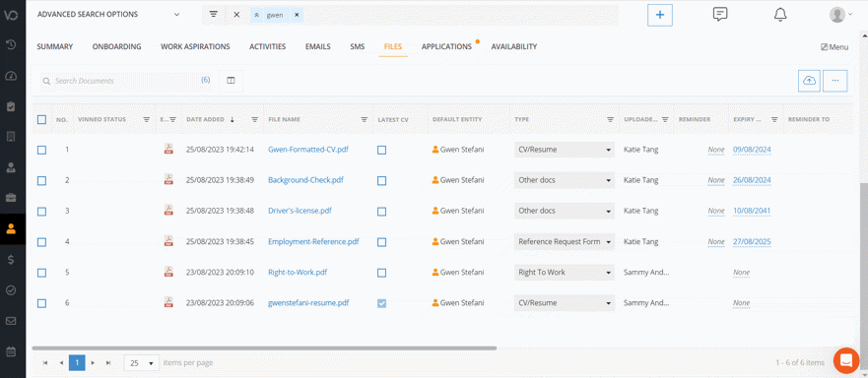Click the cloud upload document icon
Image resolution: width=868 pixels, height=378 pixels.
point(809,81)
